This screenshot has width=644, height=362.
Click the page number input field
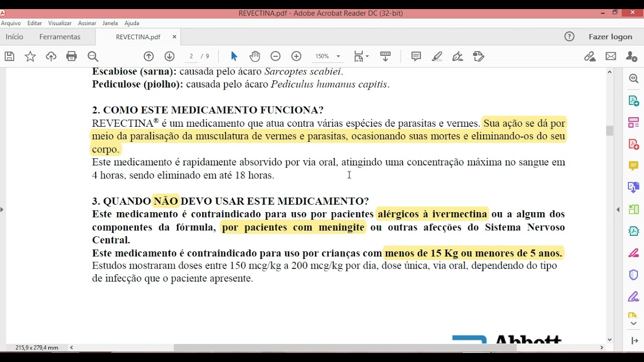(x=191, y=56)
